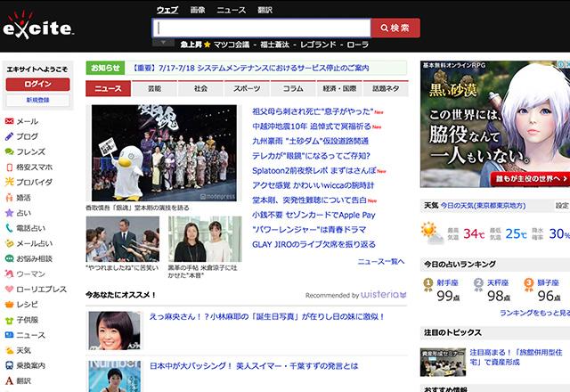Viewport: 570px width, 392px height.
Task: Switch to the コラム news tab
Action: coord(293,88)
